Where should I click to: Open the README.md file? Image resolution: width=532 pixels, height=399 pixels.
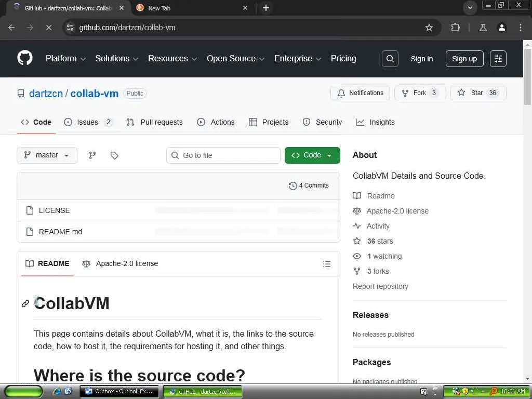tap(60, 232)
